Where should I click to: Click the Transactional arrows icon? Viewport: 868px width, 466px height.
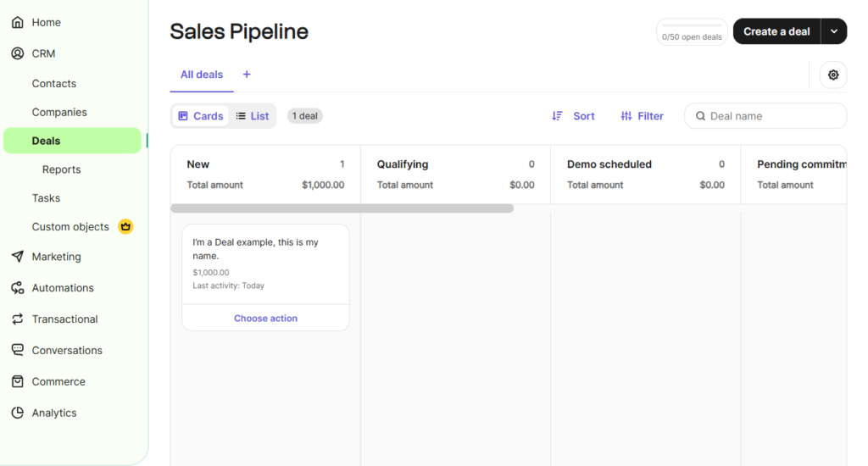[18, 319]
